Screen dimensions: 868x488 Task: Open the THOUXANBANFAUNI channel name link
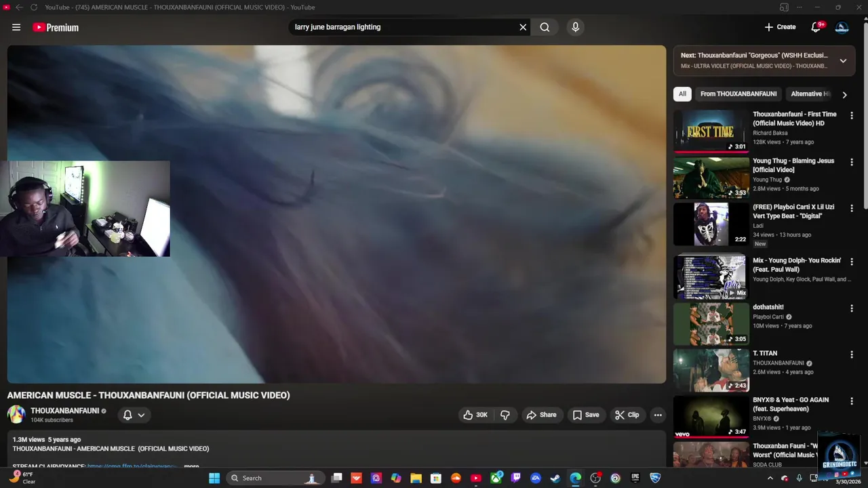(x=64, y=411)
